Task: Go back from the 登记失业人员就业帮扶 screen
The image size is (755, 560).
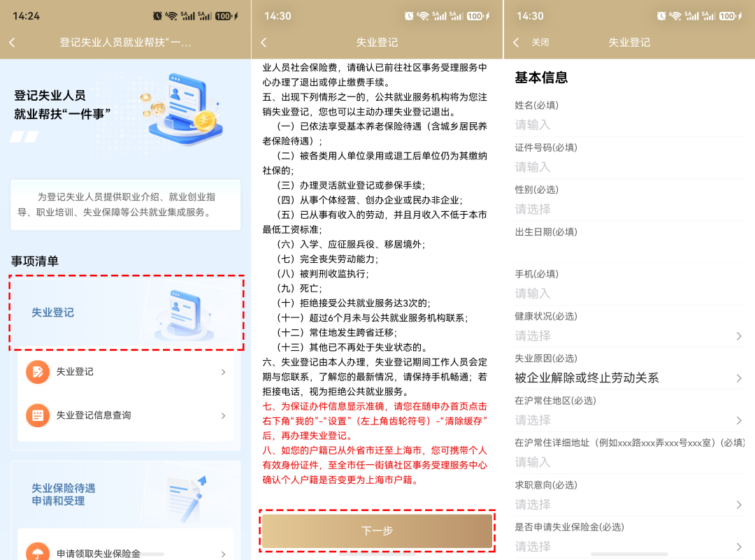Action: [x=13, y=43]
